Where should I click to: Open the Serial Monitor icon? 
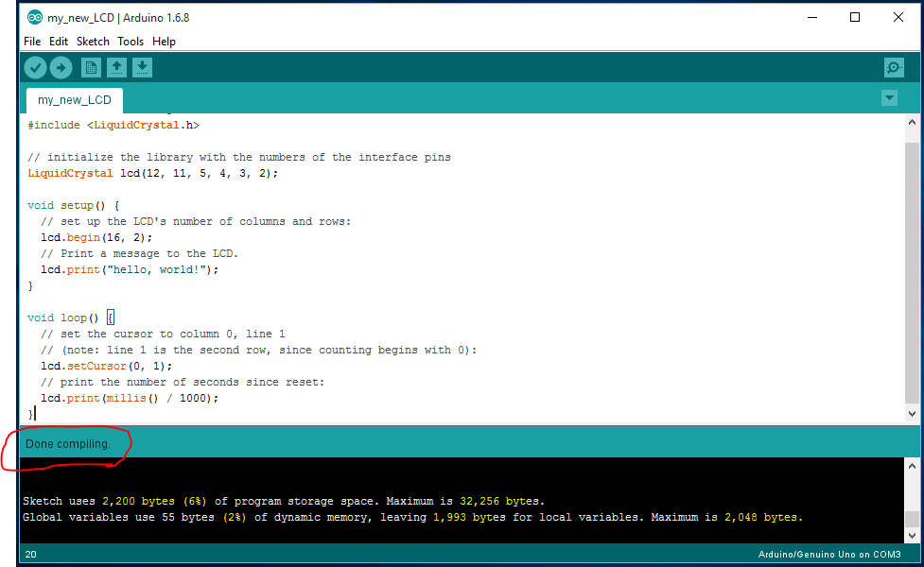pyautogui.click(x=894, y=67)
